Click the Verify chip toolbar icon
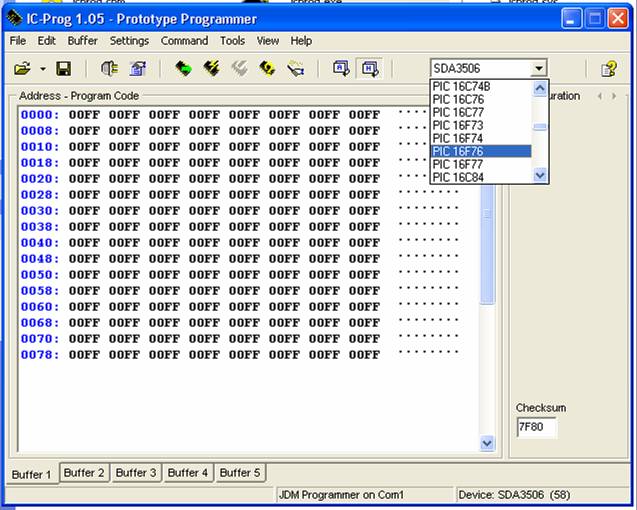 pos(267,68)
